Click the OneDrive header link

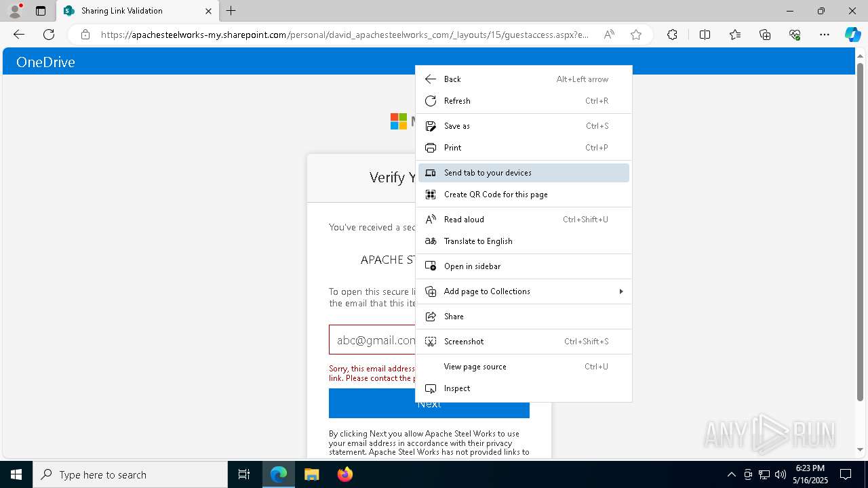click(x=45, y=62)
